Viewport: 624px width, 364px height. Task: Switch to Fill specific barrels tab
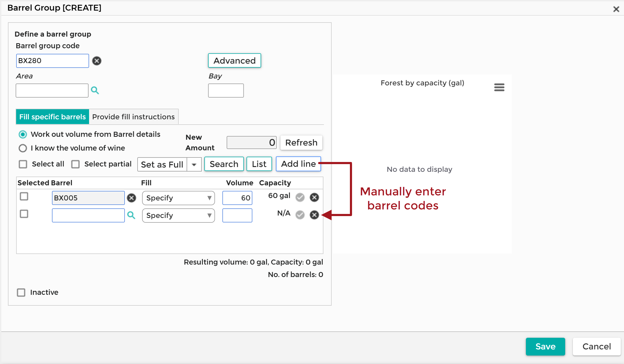[52, 117]
